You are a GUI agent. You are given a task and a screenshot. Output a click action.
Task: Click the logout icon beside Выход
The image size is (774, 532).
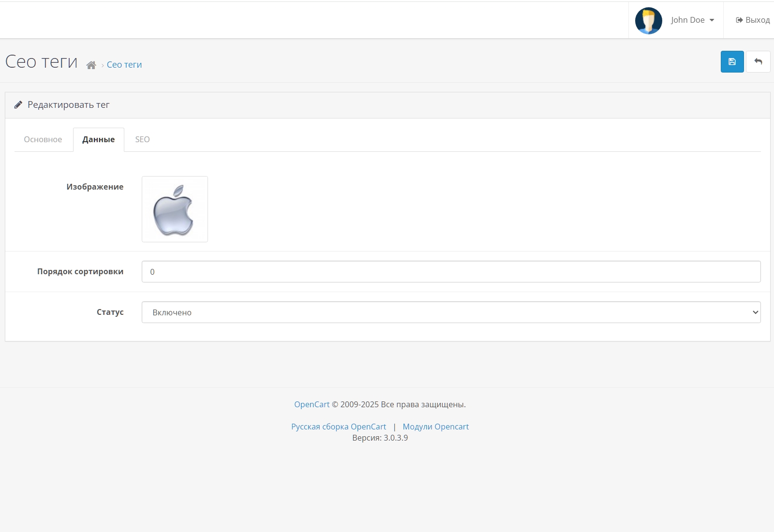tap(739, 20)
